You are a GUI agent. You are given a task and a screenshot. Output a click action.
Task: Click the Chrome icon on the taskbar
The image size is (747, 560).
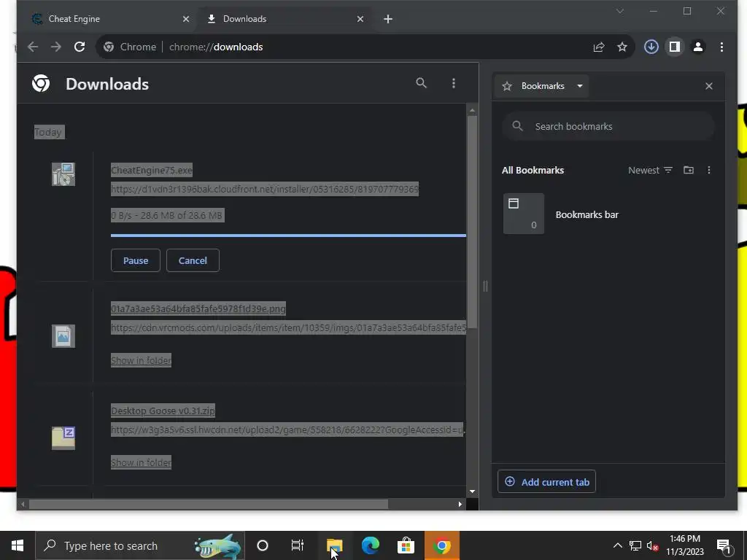pos(441,545)
